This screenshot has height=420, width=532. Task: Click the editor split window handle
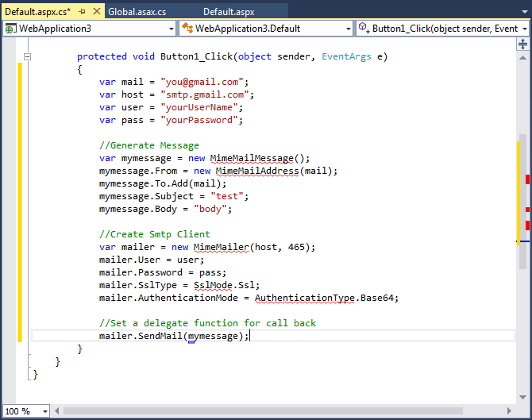[x=522, y=44]
